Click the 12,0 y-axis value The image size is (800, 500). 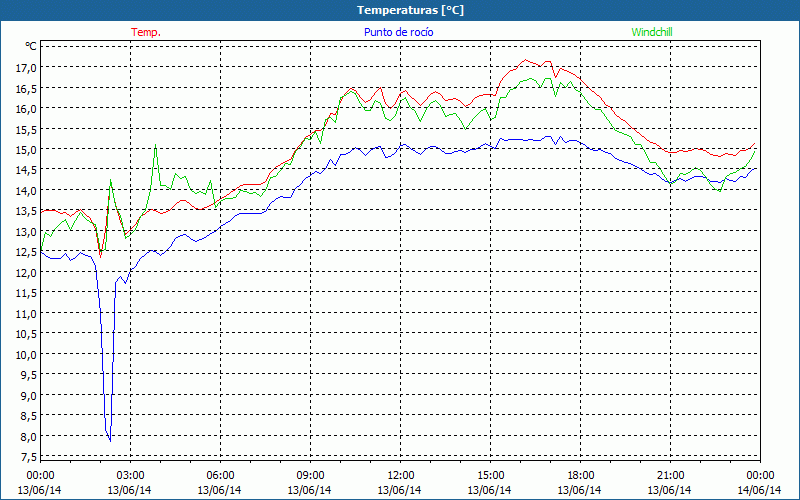(x=27, y=272)
